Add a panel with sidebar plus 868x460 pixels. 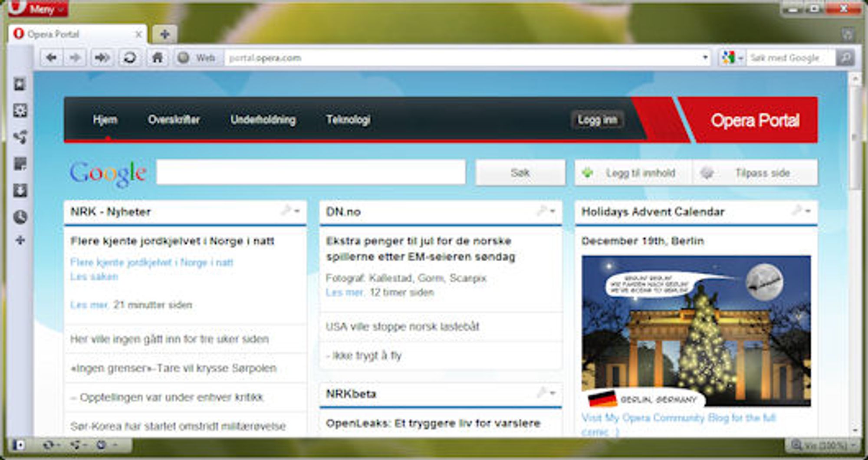(20, 240)
